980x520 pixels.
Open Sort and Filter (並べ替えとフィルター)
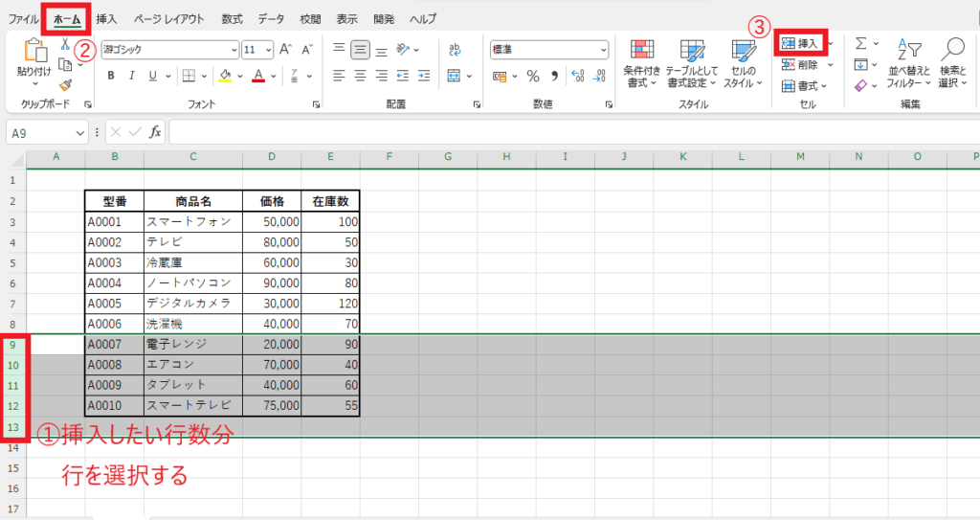909,63
